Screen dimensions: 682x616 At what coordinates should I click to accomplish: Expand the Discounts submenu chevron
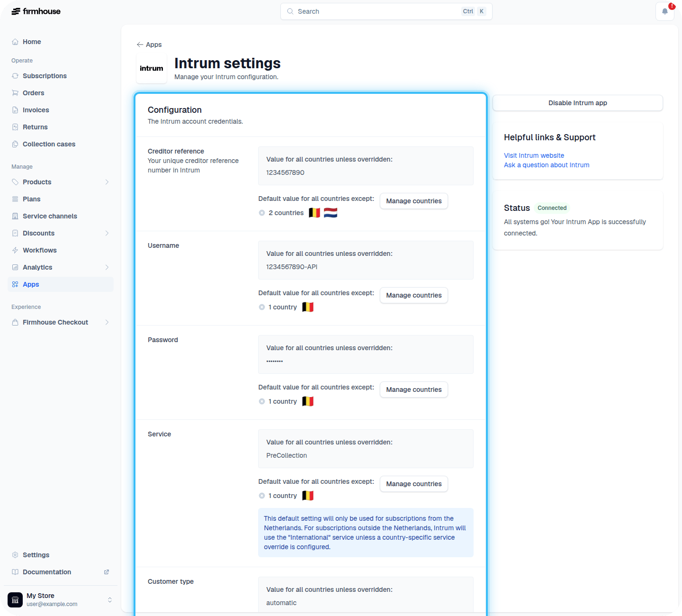tap(107, 233)
